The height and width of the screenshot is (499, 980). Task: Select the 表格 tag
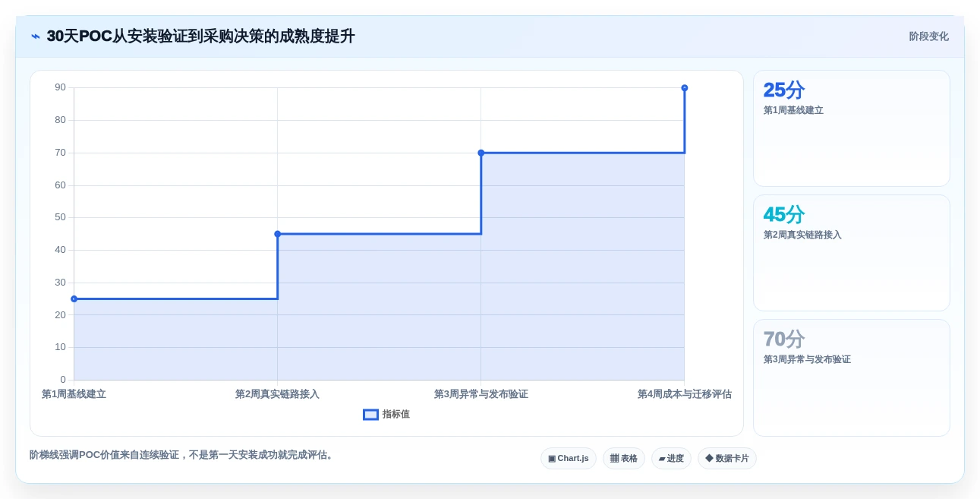coord(624,458)
